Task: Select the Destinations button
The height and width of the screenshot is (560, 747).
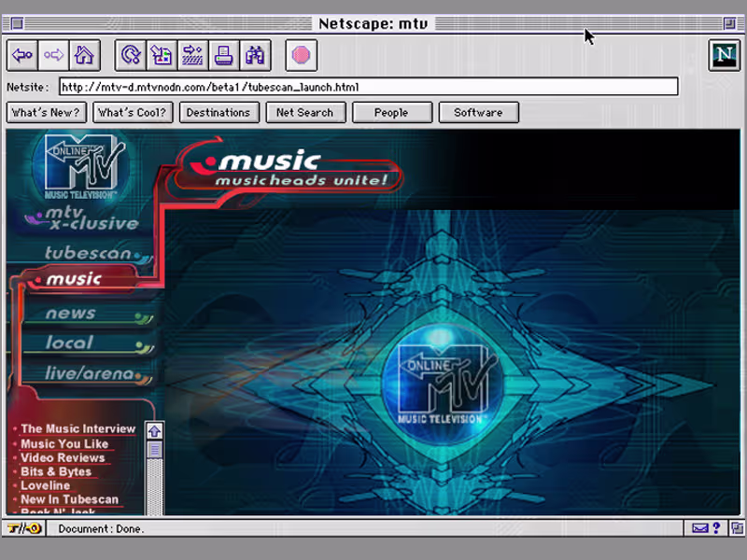Action: 218,112
